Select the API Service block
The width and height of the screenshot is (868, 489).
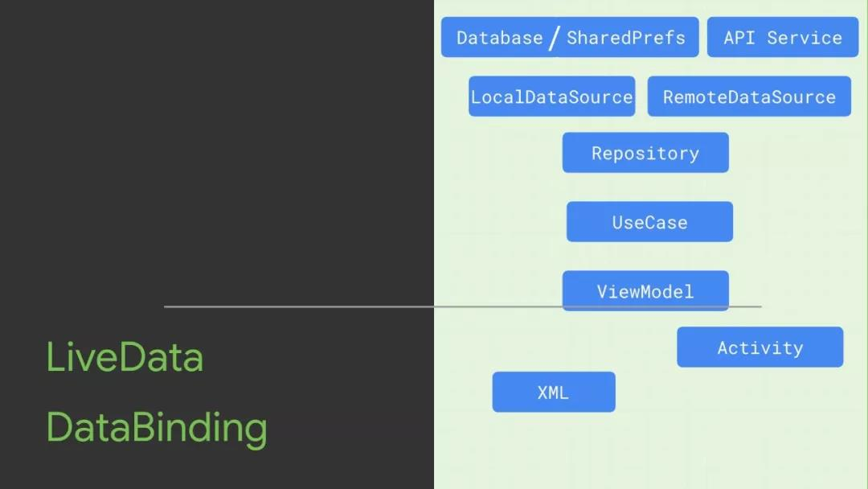click(783, 37)
